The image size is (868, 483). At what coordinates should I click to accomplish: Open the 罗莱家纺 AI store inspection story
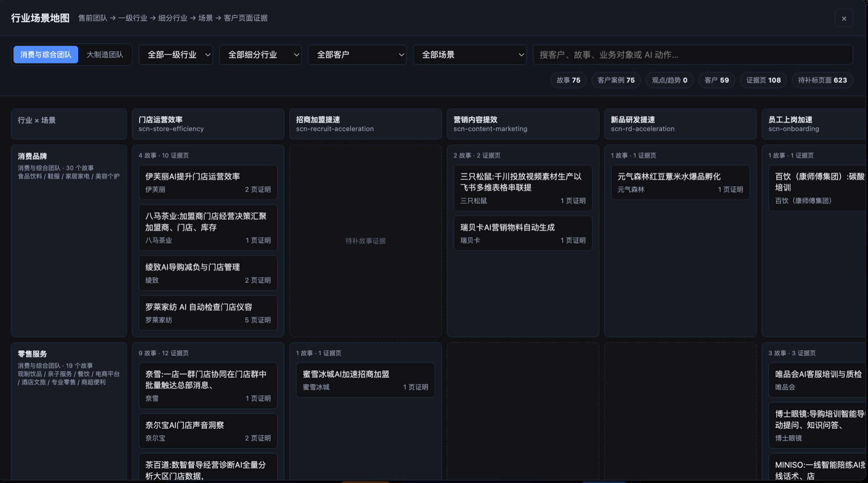(x=208, y=313)
